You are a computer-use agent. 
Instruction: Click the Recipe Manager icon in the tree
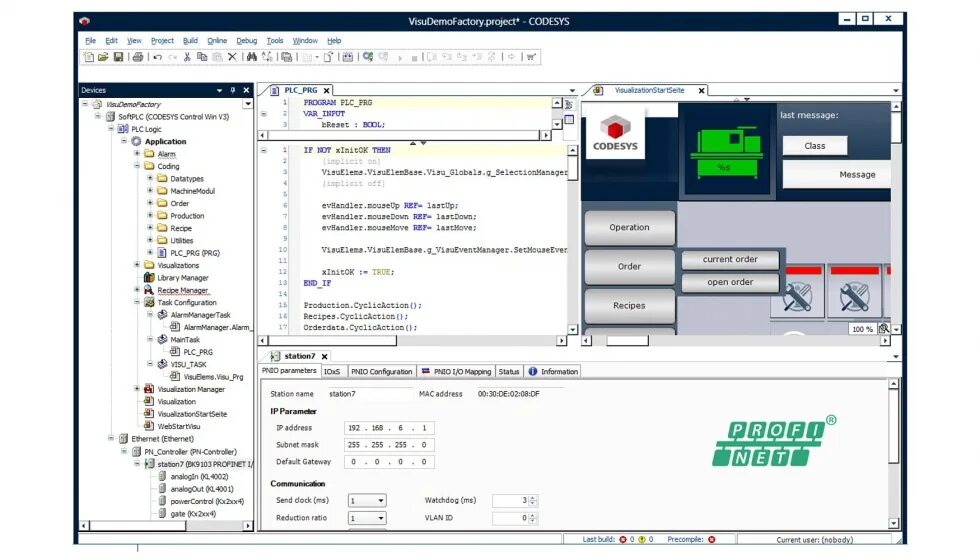149,290
